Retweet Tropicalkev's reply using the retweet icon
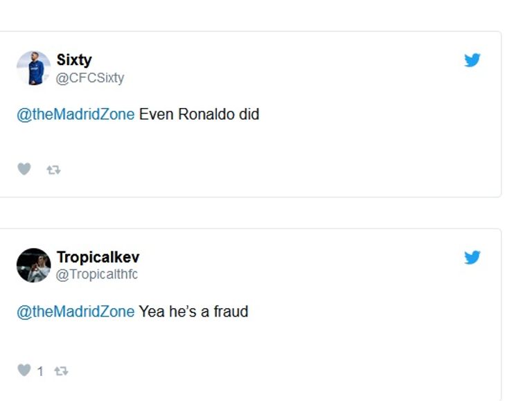Image resolution: width=532 pixels, height=401 pixels. pos(61,371)
